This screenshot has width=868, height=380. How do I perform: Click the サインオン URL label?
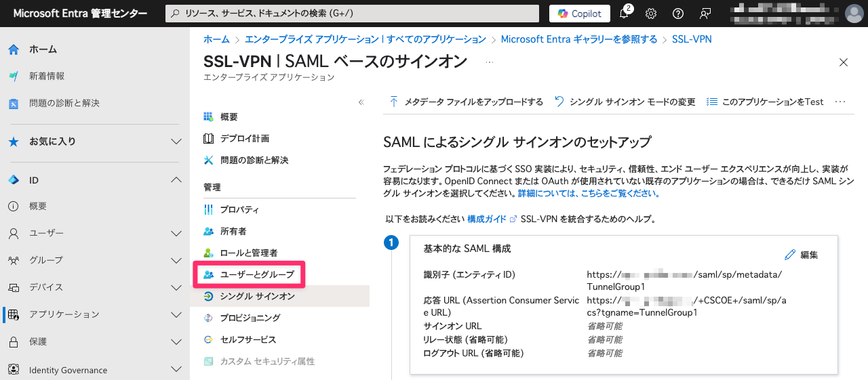click(x=452, y=326)
